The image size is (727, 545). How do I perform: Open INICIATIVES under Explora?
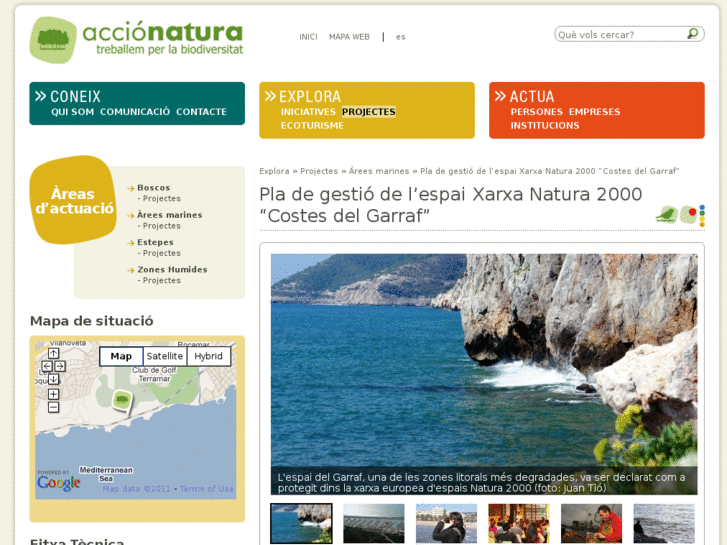(x=308, y=112)
